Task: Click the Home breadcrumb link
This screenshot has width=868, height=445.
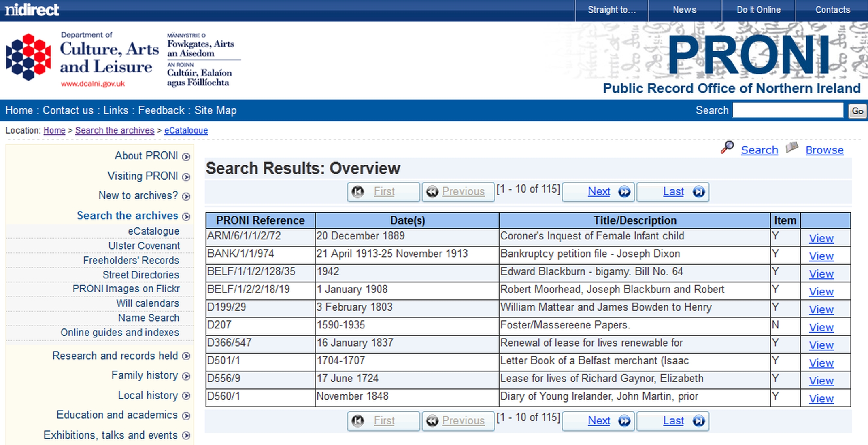Action: [x=54, y=130]
